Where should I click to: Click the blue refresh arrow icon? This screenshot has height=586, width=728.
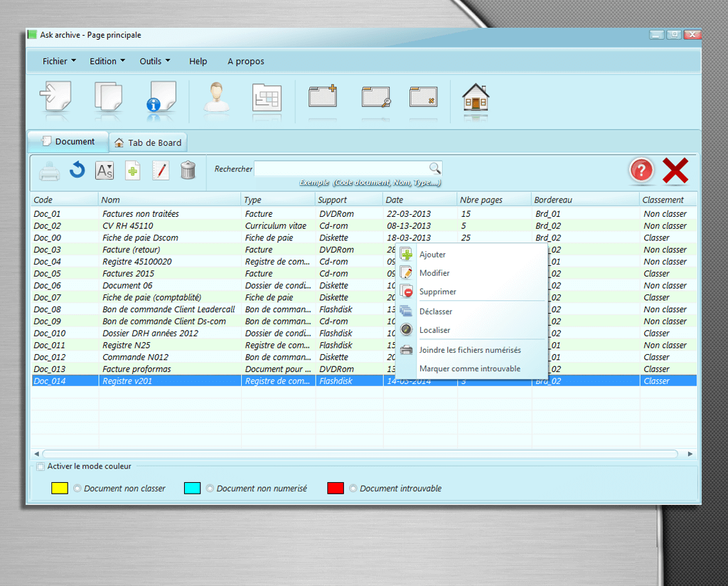coord(77,170)
